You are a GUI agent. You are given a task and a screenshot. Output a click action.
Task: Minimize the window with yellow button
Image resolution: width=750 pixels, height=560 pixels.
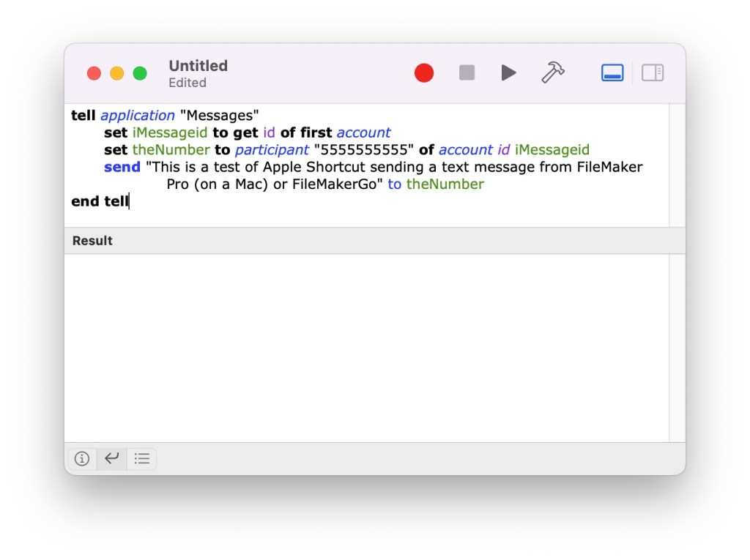(x=116, y=73)
